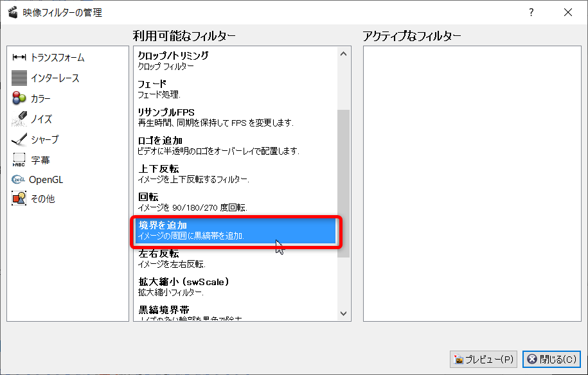
Task: Click the プレビュー button
Action: 484,359
